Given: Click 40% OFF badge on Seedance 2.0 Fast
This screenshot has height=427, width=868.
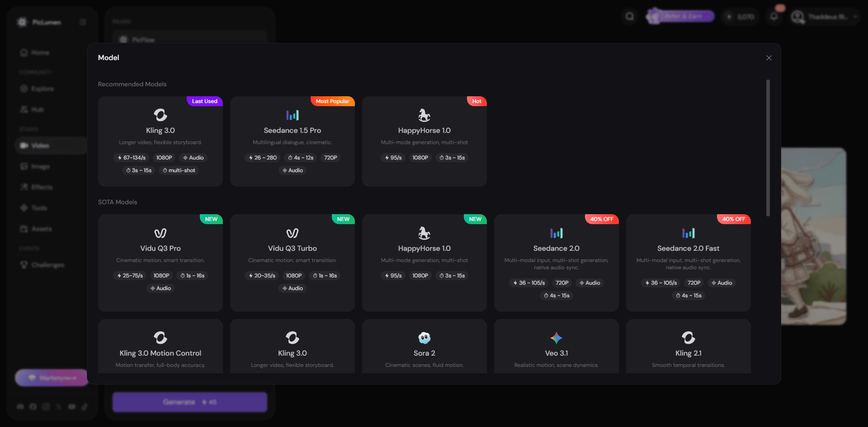Looking at the screenshot, I should [734, 219].
